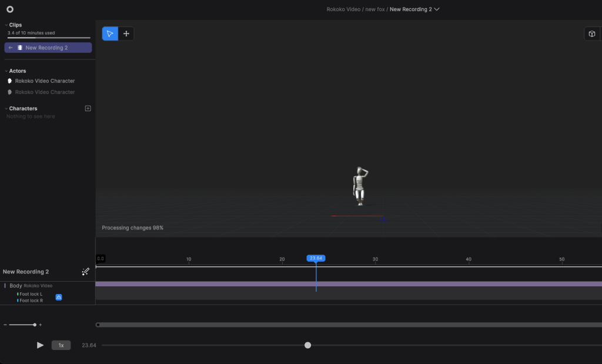Go to Rokoko Video breadcrumb
This screenshot has width=602, height=364.
(343, 9)
